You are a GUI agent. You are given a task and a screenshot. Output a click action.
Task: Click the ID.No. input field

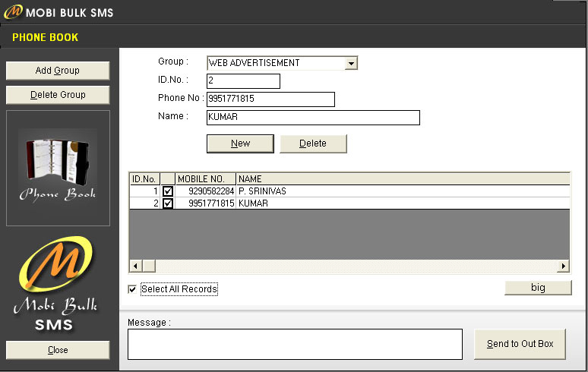[243, 81]
